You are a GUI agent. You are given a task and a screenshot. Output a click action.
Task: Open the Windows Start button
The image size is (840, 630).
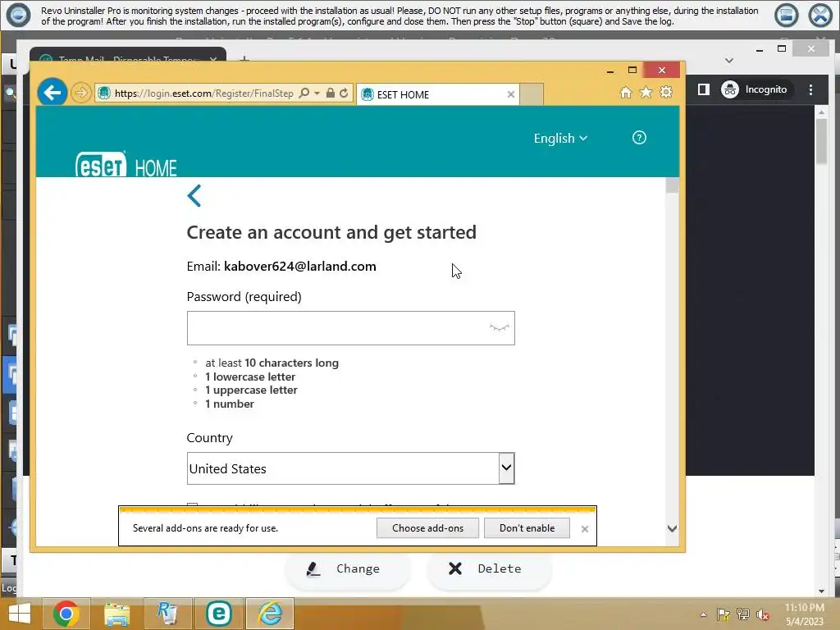[x=20, y=614]
